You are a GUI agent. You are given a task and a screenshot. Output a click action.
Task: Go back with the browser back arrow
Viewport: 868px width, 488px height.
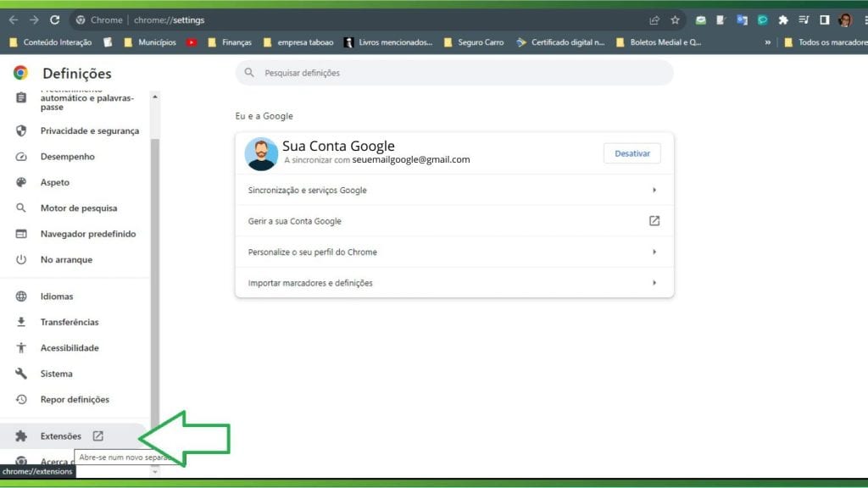(x=14, y=20)
